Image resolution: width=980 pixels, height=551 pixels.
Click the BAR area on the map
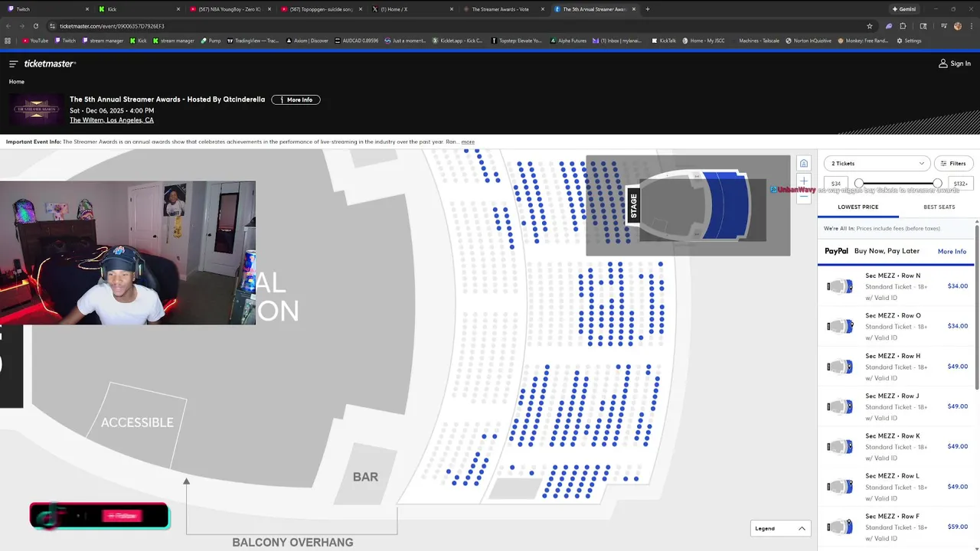tap(365, 477)
